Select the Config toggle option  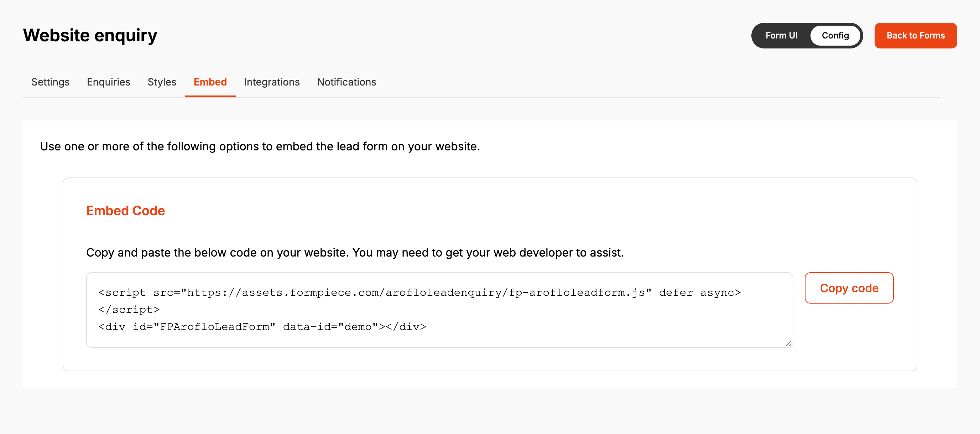(x=835, y=35)
